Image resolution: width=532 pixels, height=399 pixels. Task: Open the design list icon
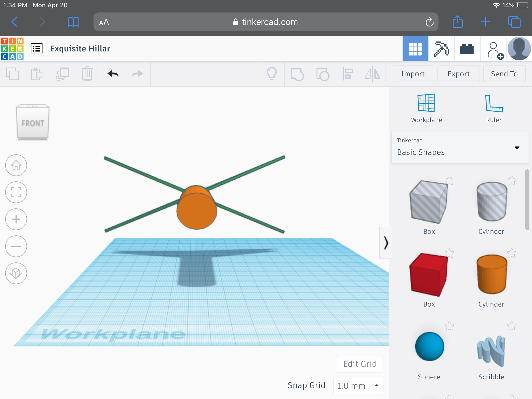pos(37,48)
